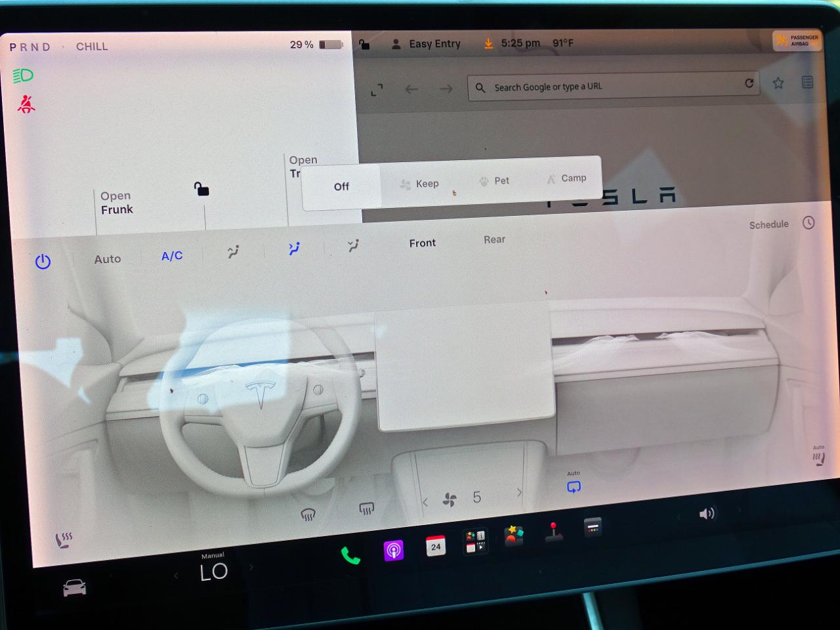Tap the Passenger Airbag indicator

pos(796,41)
